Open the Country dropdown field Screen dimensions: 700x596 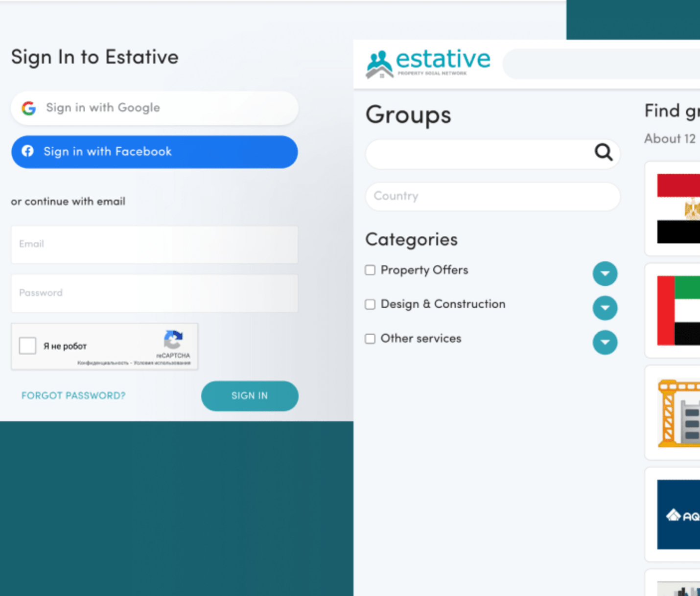click(x=493, y=196)
